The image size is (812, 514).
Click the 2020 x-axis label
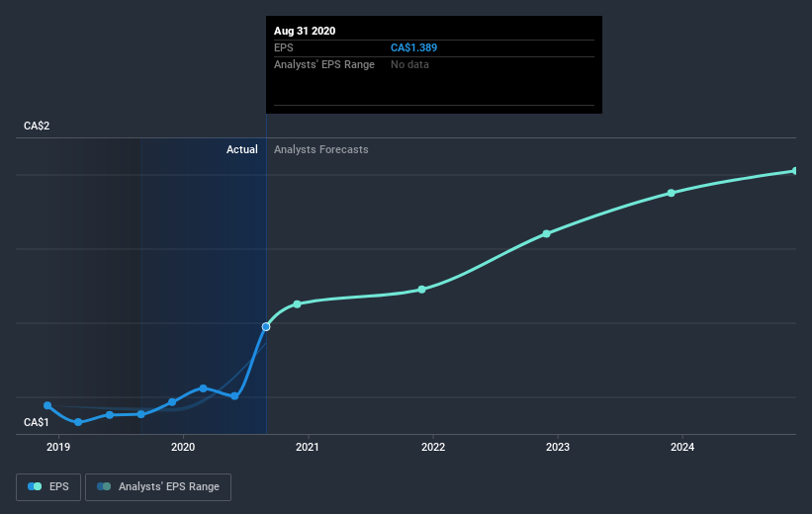tap(183, 447)
